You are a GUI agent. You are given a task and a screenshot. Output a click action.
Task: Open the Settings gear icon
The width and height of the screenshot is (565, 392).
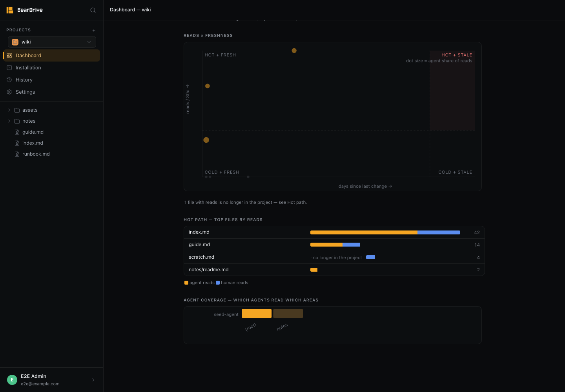pyautogui.click(x=9, y=92)
